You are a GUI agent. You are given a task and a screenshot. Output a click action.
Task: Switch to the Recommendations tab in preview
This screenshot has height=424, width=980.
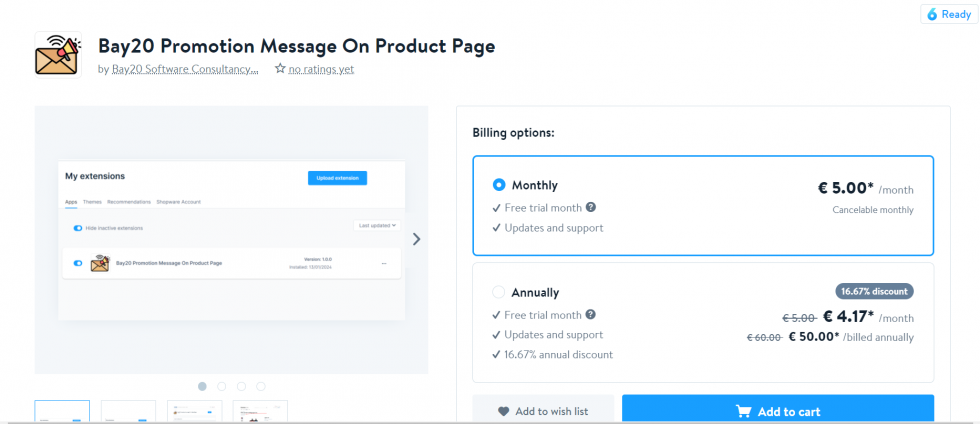click(x=128, y=202)
